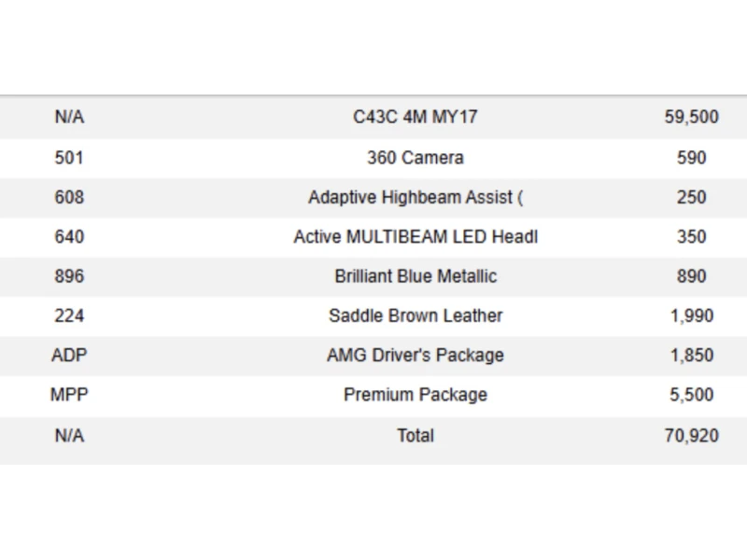Click option code 640
The image size is (747, 560).
point(69,237)
